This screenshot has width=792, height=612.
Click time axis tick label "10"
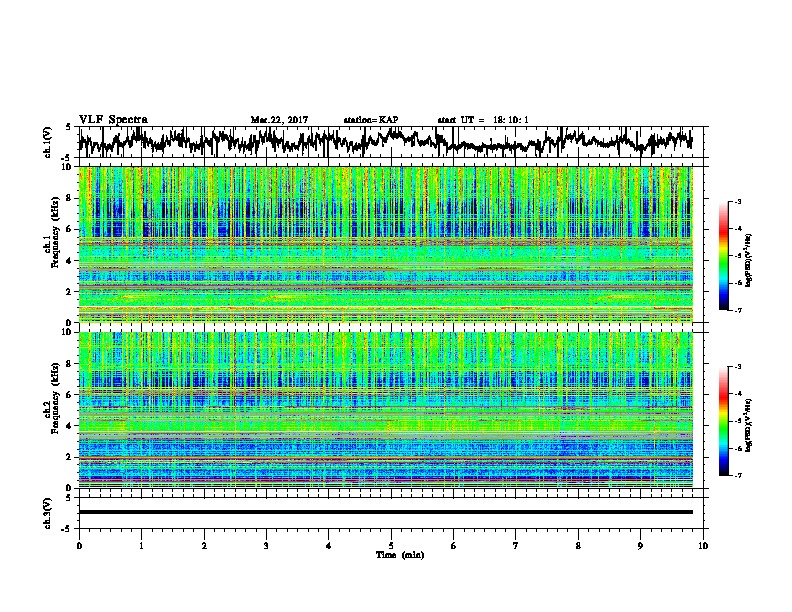point(703,545)
